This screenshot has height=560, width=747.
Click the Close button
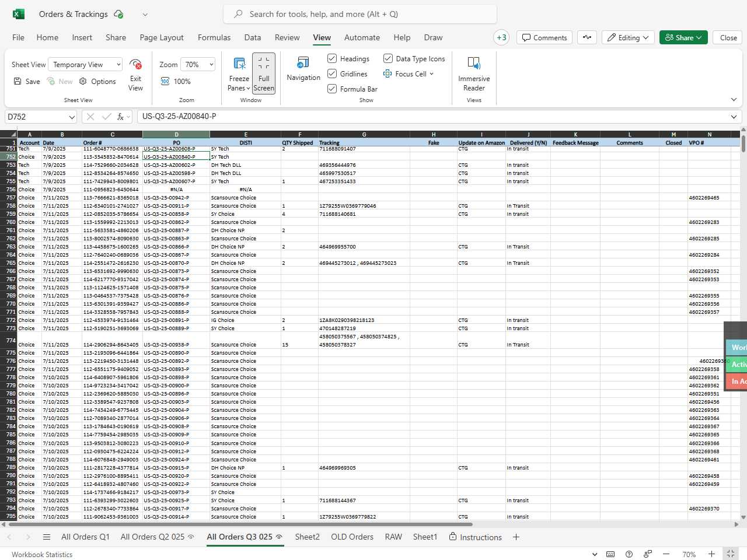point(728,37)
